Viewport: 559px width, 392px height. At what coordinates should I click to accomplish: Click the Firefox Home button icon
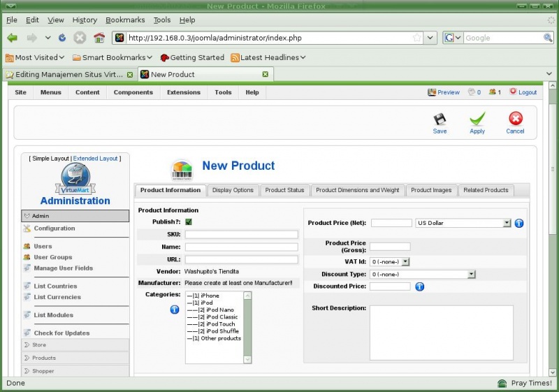pos(99,38)
